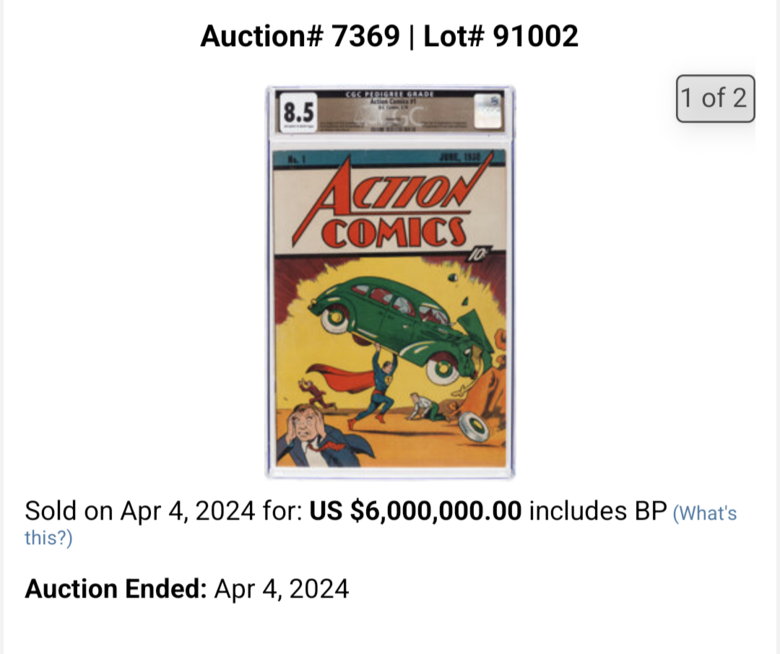This screenshot has width=780, height=654.
Task: Click the frightened man holding his head
Action: (317, 437)
